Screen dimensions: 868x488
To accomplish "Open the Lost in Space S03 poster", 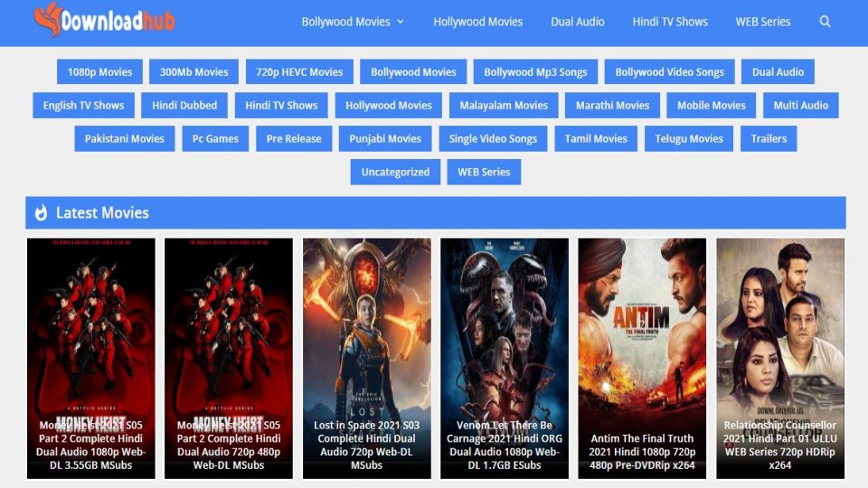I will [366, 359].
